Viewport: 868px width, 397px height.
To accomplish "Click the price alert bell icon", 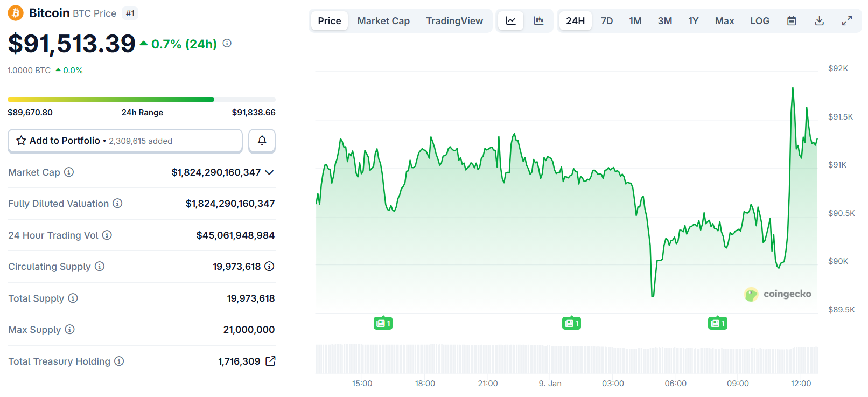I will coord(262,141).
